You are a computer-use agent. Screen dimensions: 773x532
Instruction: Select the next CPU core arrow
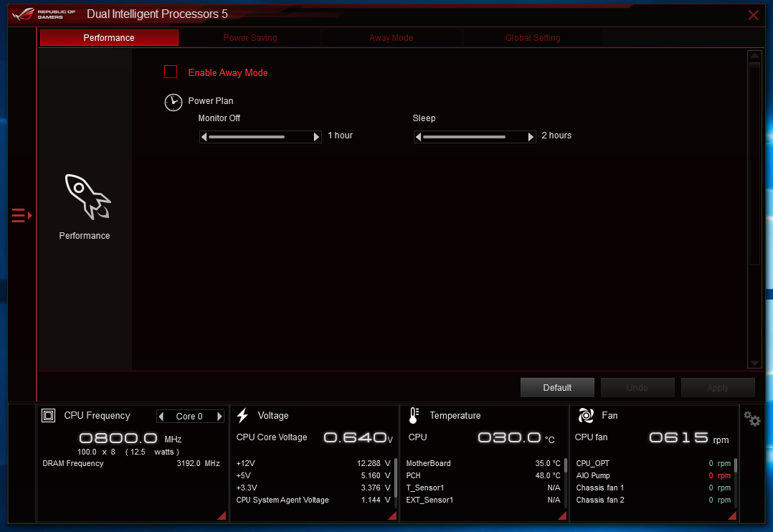219,417
